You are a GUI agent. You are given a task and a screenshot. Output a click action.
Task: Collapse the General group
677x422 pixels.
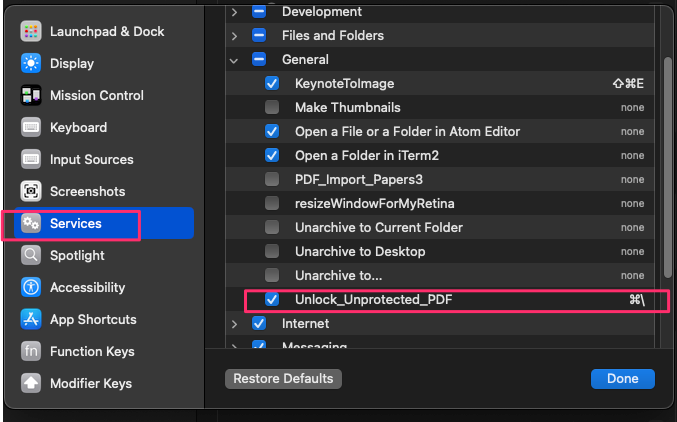[234, 61]
